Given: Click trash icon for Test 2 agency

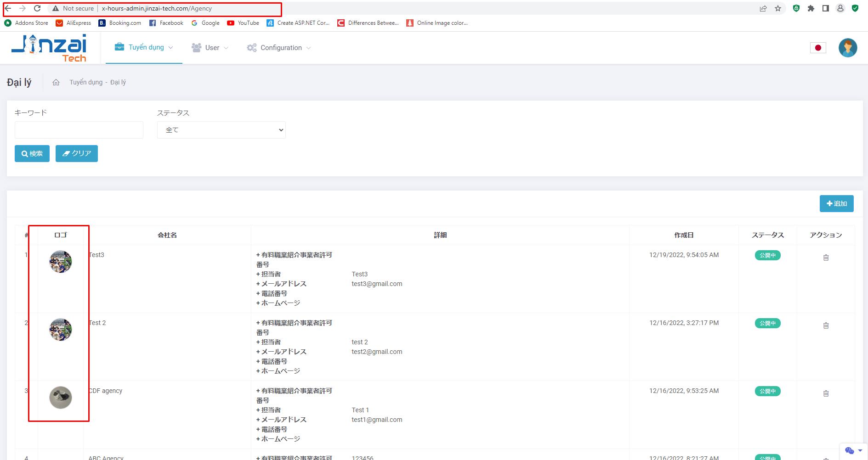Looking at the screenshot, I should click(826, 325).
